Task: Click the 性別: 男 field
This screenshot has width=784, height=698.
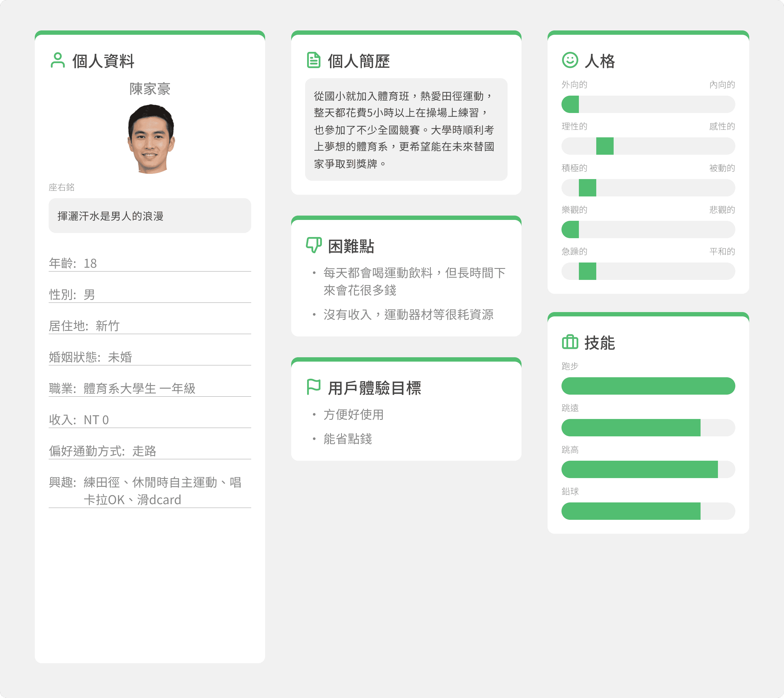Action: click(149, 295)
